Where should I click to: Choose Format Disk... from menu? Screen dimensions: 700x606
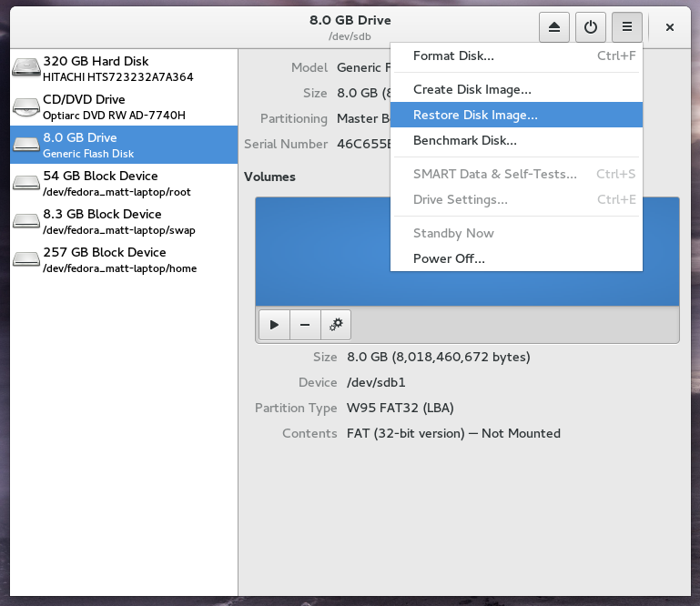coord(453,56)
